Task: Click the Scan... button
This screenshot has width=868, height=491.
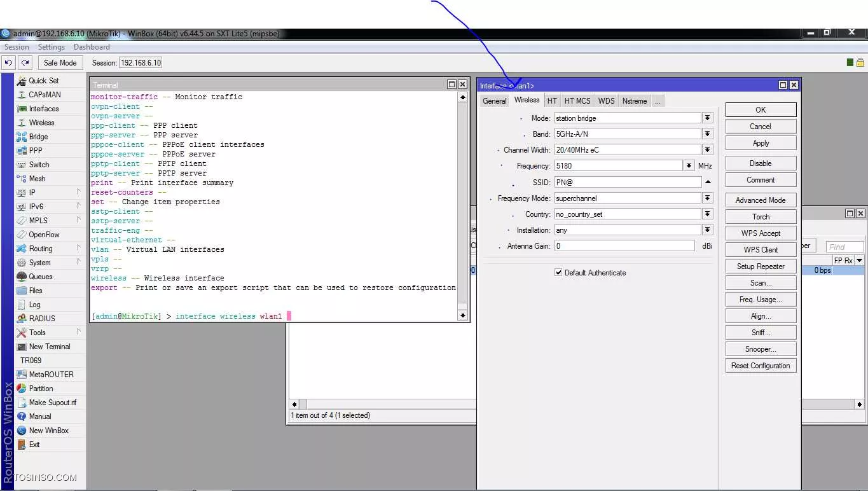Action: coord(761,283)
